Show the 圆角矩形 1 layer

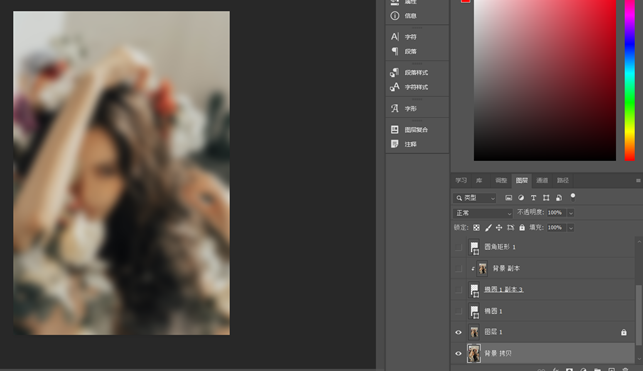pos(458,247)
